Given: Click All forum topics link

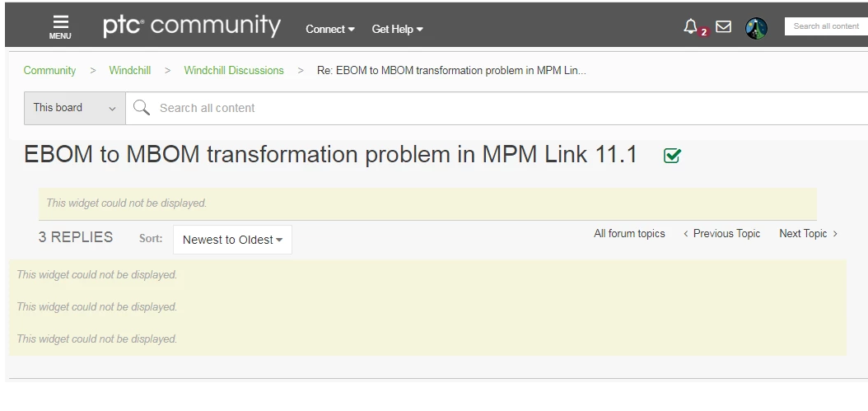Looking at the screenshot, I should click(629, 234).
